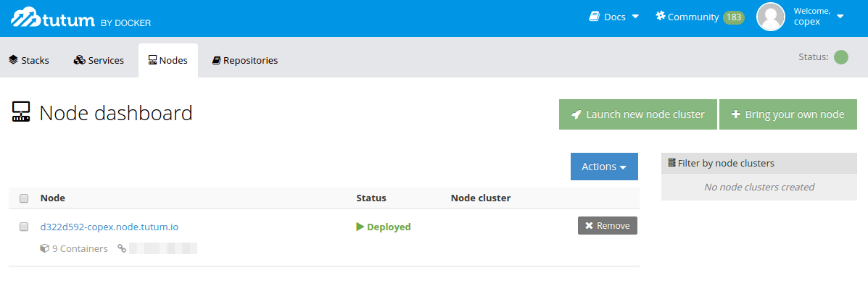Click Bring your own node button

click(788, 114)
